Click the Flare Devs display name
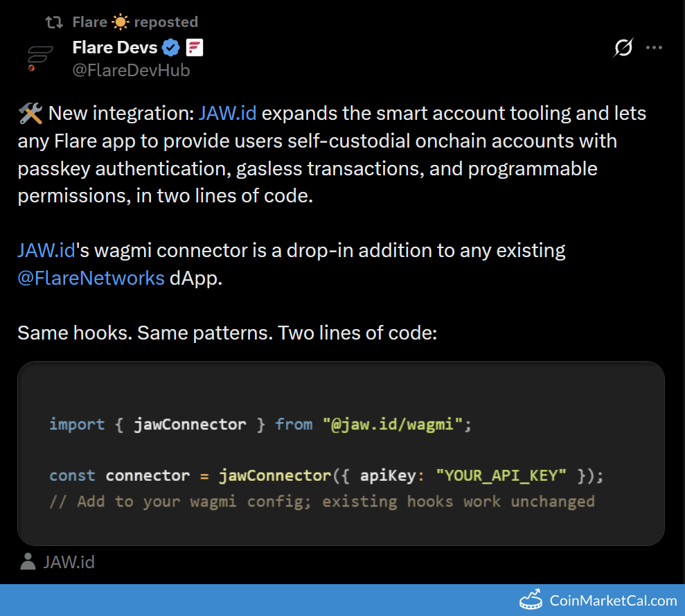This screenshot has width=685, height=616. click(114, 48)
